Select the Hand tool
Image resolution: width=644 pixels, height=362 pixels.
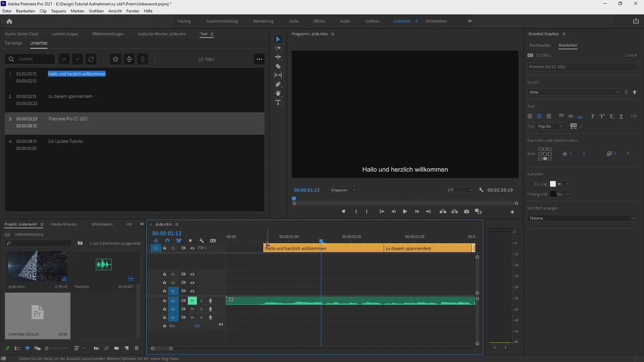pyautogui.click(x=278, y=93)
